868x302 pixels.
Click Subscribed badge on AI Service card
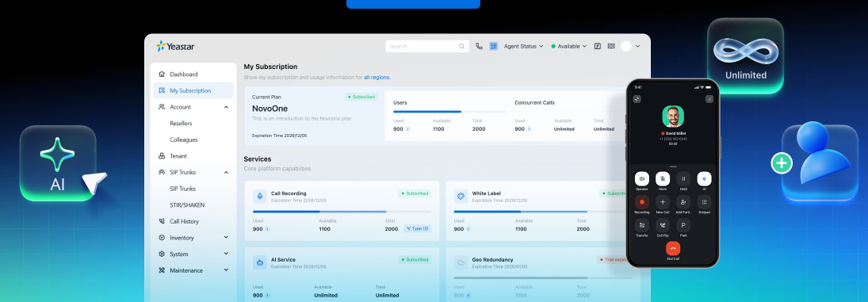click(415, 259)
